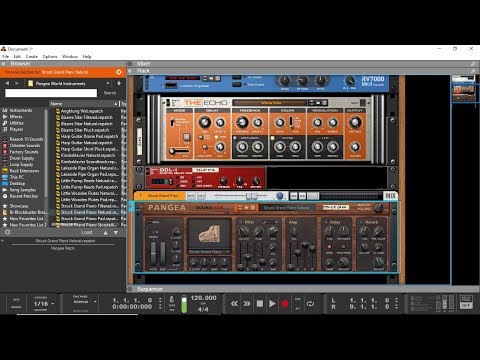Click the browser back arrow

pos(7,83)
